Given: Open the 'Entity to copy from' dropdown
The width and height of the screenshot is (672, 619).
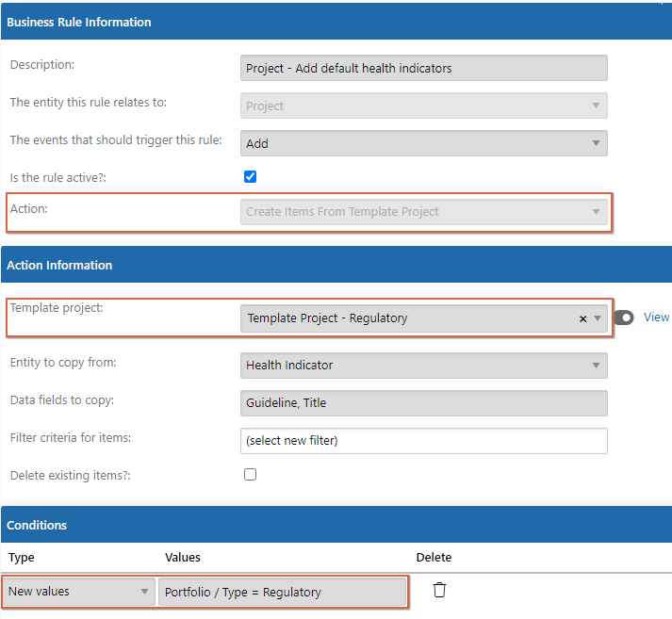Looking at the screenshot, I should pos(424,366).
